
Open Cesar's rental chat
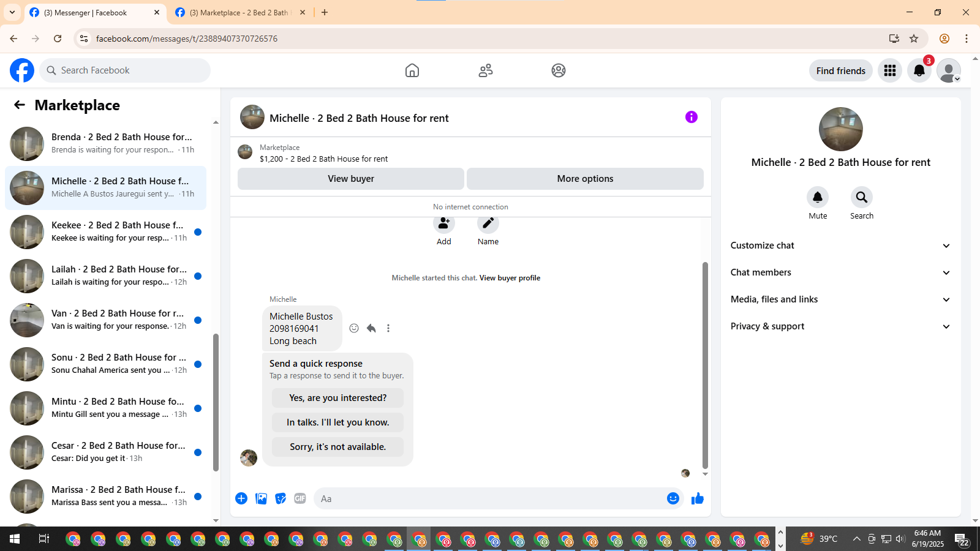(105, 452)
